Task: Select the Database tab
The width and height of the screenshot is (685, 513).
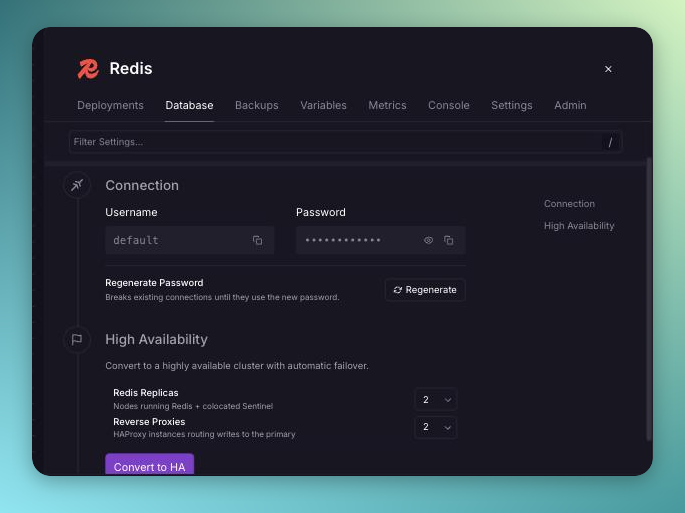Action: [x=189, y=105]
